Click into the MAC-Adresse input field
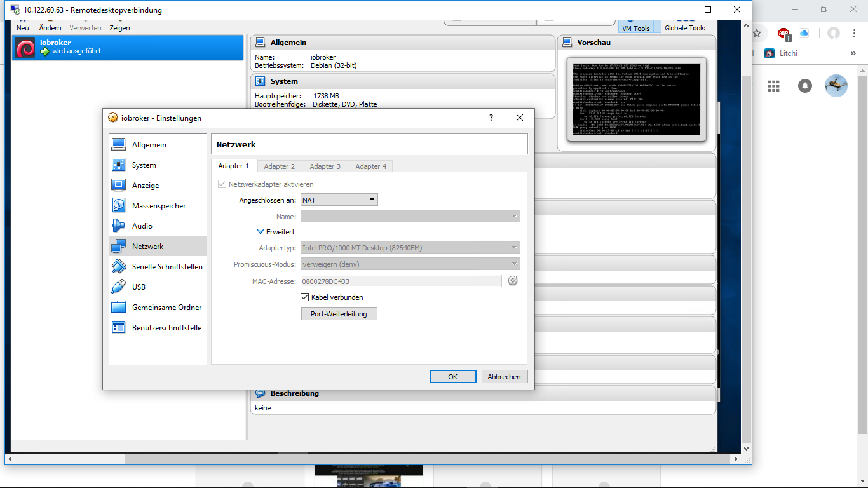 coord(400,280)
